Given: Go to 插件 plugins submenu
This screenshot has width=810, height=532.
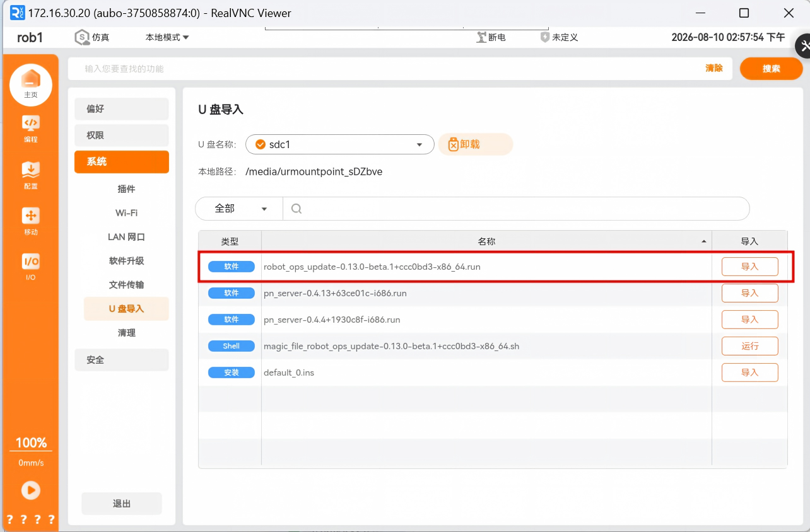Looking at the screenshot, I should point(126,189).
